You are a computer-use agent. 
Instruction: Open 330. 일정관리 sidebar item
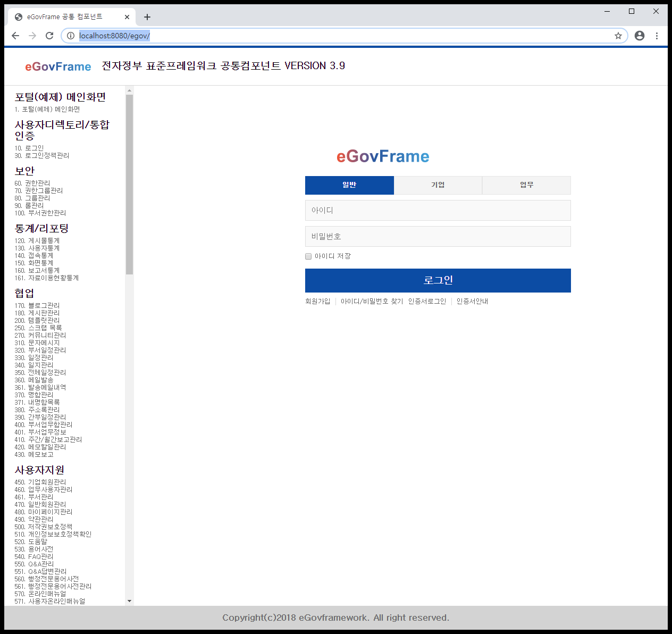pyautogui.click(x=34, y=357)
